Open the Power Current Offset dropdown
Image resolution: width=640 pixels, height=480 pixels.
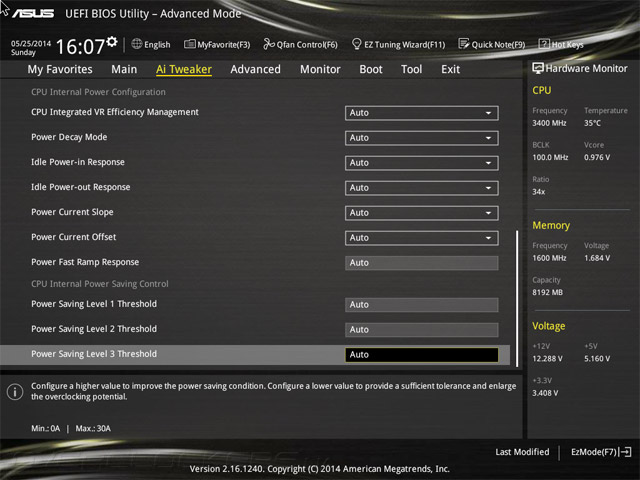[x=422, y=238]
